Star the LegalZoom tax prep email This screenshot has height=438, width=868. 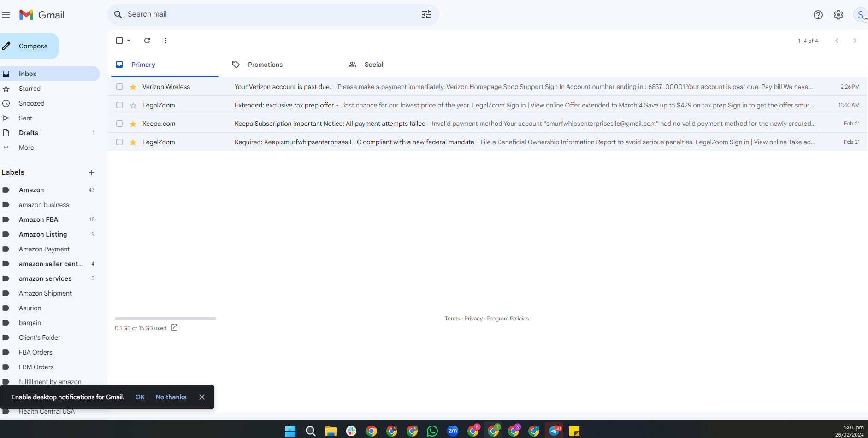point(133,105)
